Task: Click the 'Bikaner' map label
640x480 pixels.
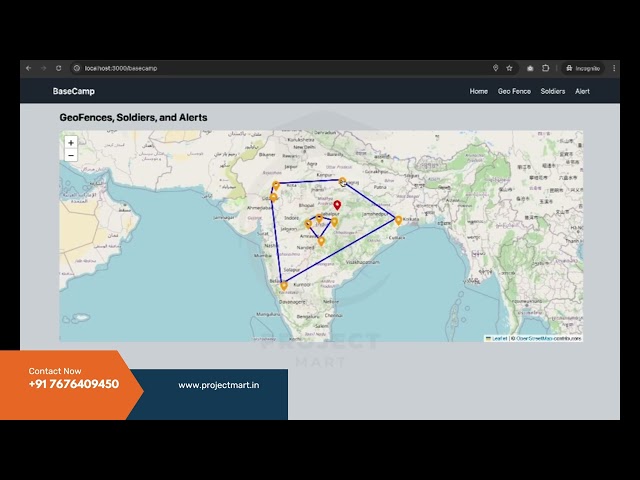Action: tap(267, 155)
